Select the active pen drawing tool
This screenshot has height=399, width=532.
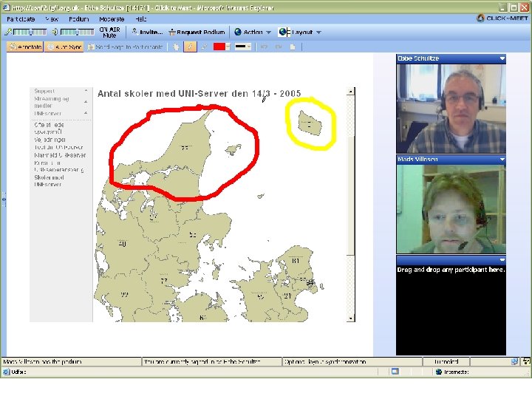190,47
